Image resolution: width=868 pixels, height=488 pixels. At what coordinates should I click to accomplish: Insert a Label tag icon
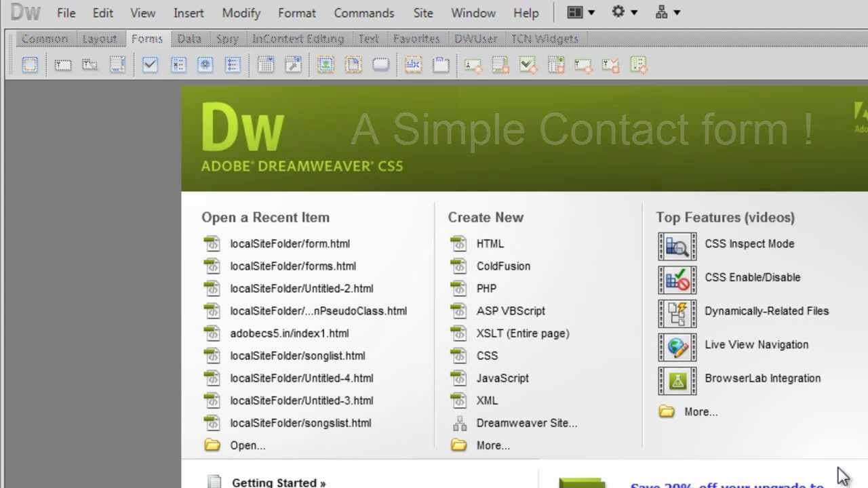coord(413,65)
